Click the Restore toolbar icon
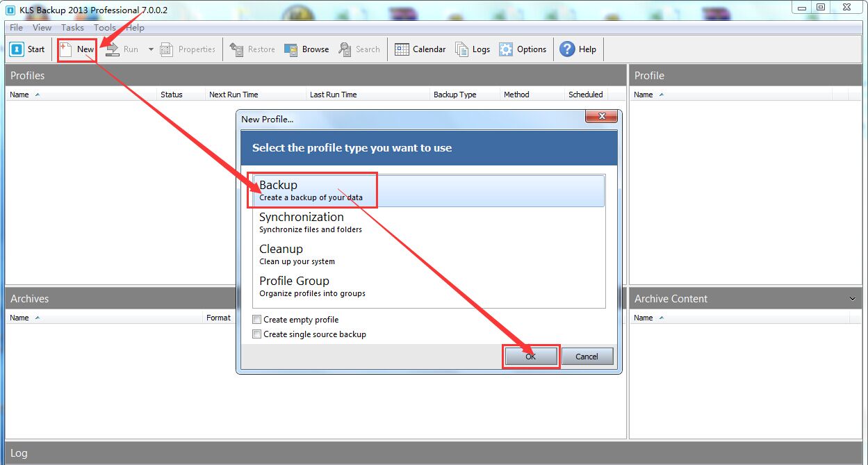 237,49
